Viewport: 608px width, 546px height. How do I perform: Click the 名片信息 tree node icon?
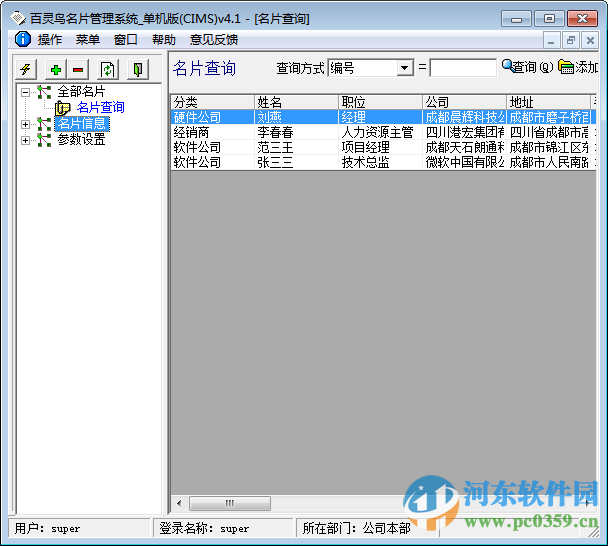(44, 124)
